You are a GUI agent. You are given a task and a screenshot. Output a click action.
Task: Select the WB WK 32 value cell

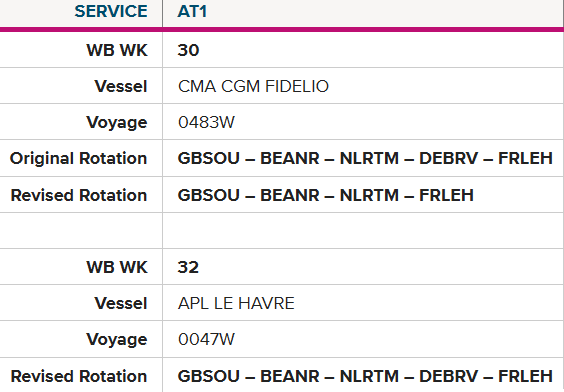(x=363, y=267)
